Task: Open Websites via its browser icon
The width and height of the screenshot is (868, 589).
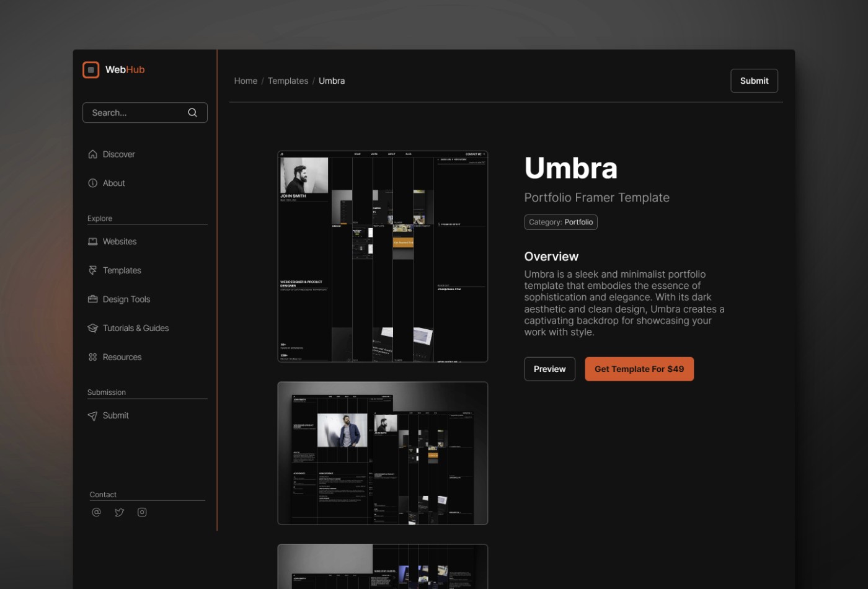Action: click(93, 241)
